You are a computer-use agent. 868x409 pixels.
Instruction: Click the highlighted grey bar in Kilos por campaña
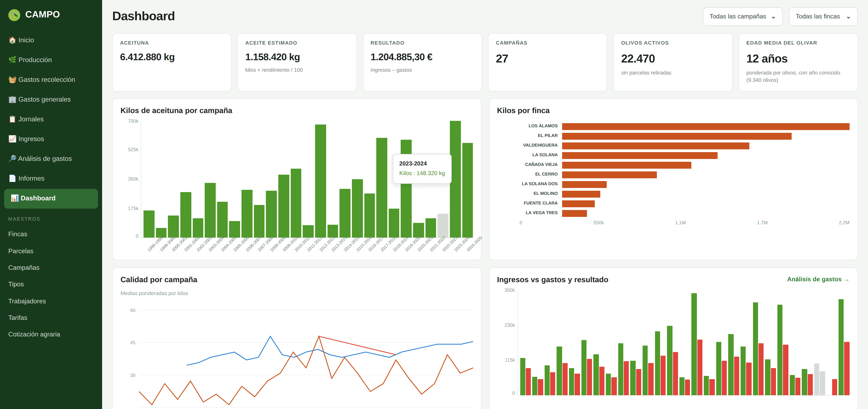tap(443, 226)
